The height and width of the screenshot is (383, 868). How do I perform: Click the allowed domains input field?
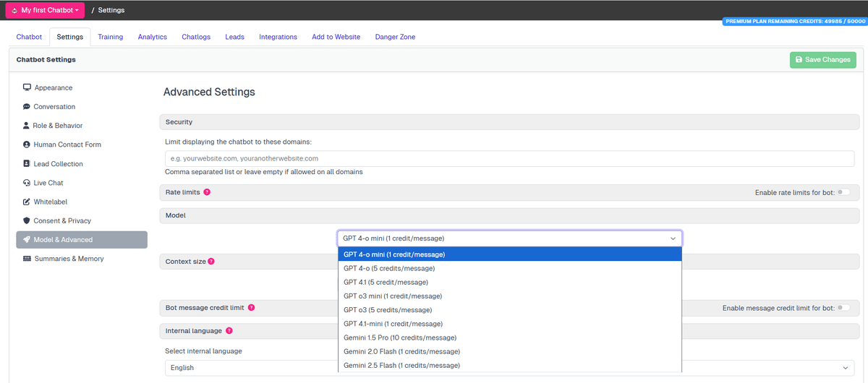[509, 158]
